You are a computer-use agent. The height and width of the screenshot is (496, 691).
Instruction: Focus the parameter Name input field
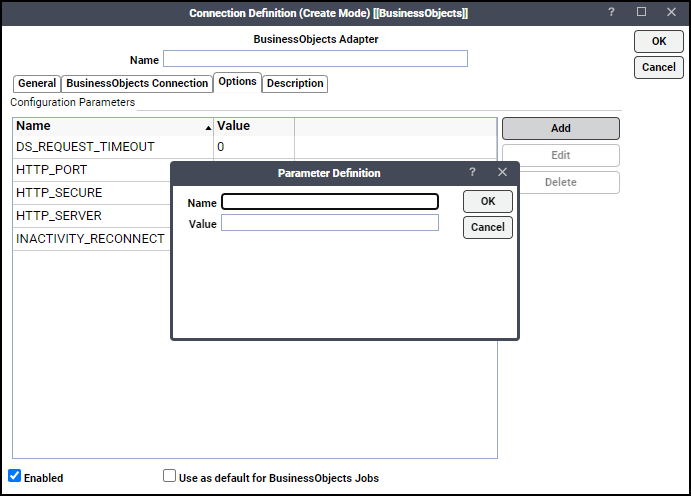coord(330,202)
